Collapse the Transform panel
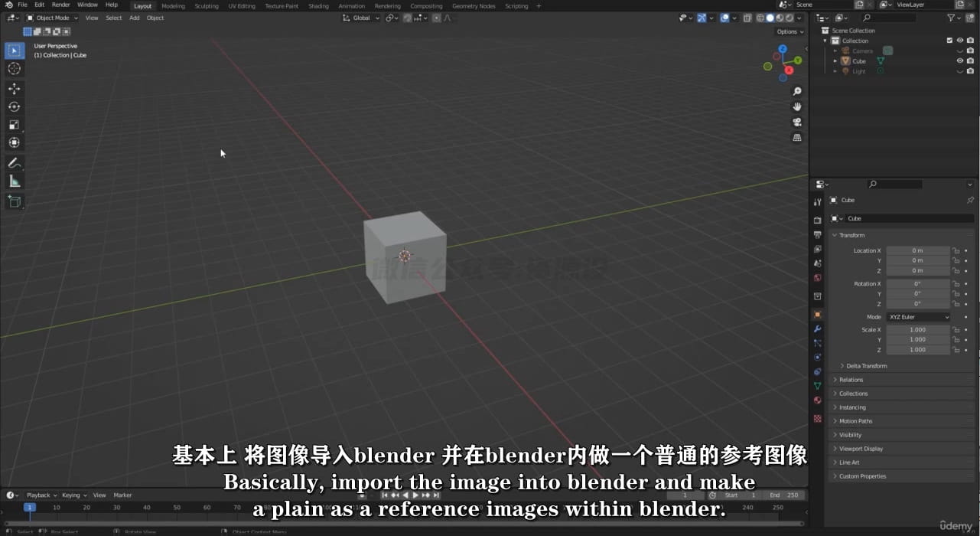Viewport: 980px width, 536px height. [x=850, y=235]
